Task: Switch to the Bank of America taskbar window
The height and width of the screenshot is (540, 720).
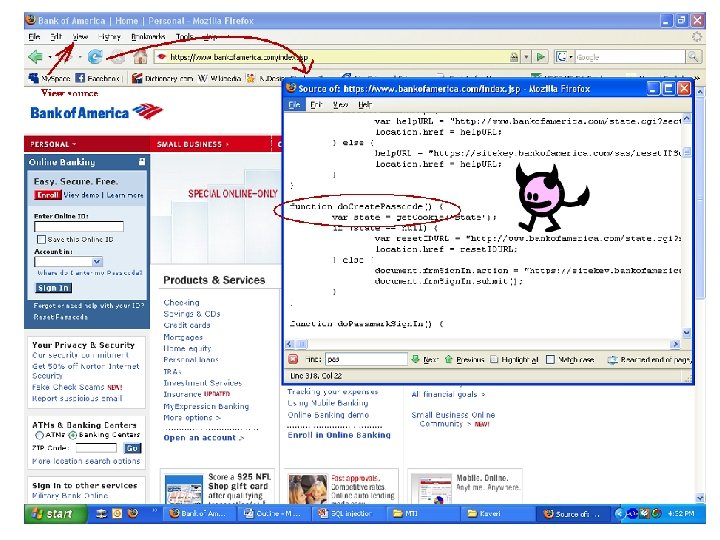Action: point(198,514)
